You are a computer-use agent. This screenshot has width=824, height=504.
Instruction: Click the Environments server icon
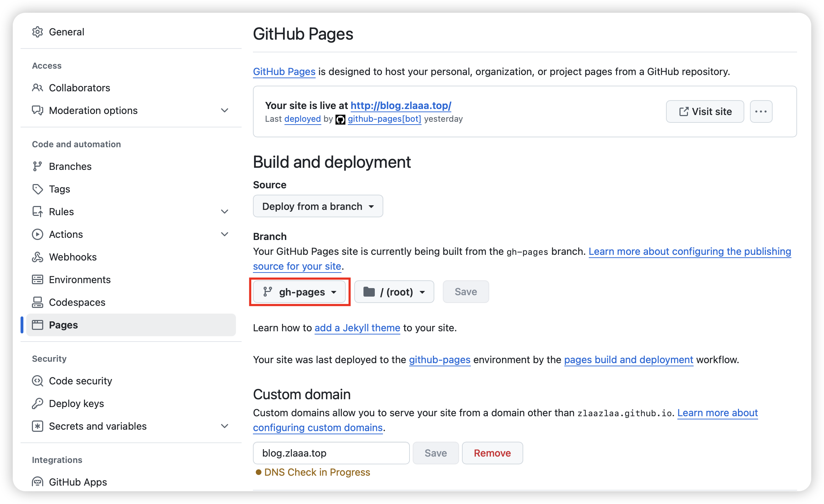point(38,280)
